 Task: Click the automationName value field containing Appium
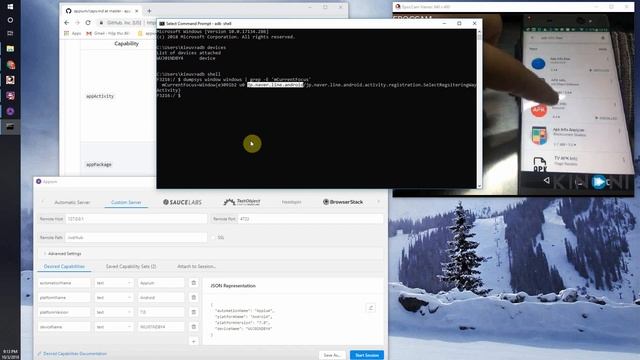click(161, 283)
